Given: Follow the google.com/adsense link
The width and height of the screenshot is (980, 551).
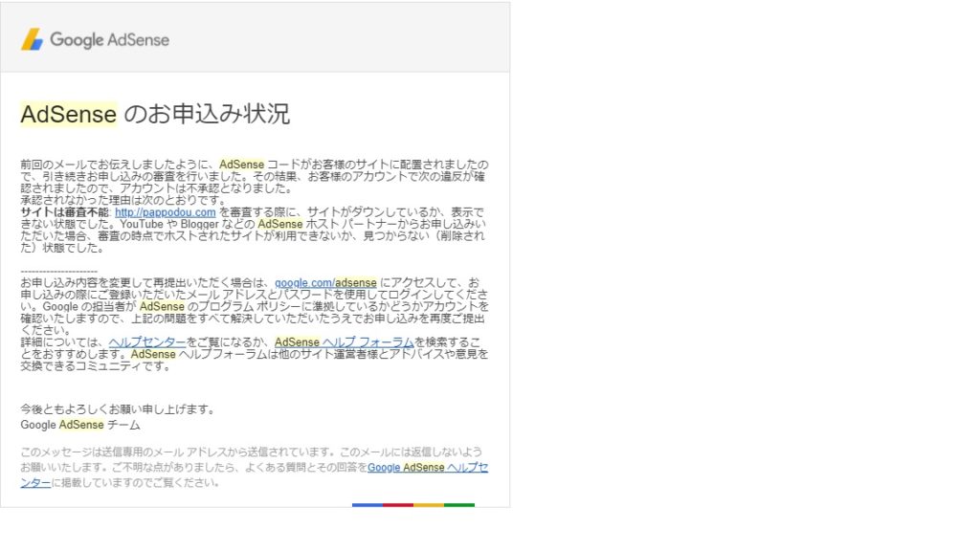Looking at the screenshot, I should pyautogui.click(x=325, y=283).
